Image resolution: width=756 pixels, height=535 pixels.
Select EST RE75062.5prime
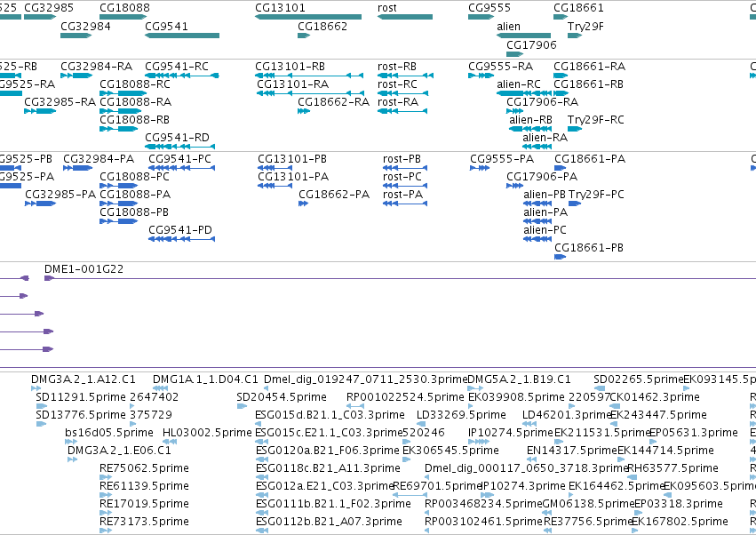click(x=144, y=468)
